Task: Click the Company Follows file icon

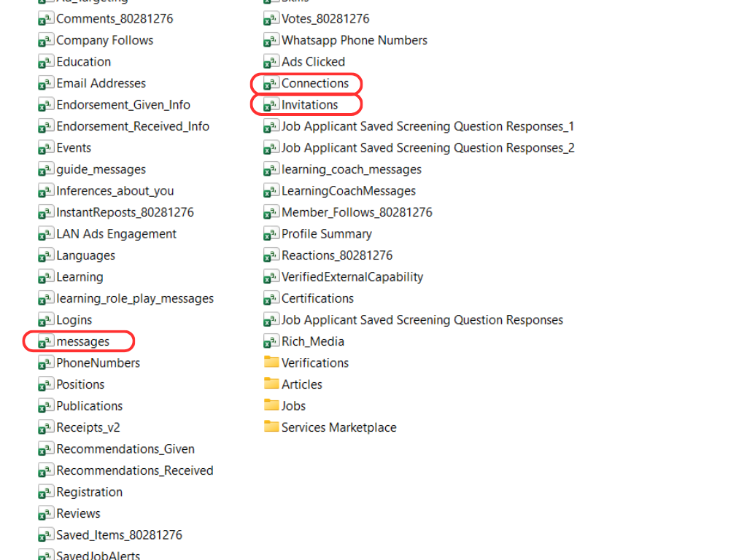Action: pyautogui.click(x=46, y=41)
